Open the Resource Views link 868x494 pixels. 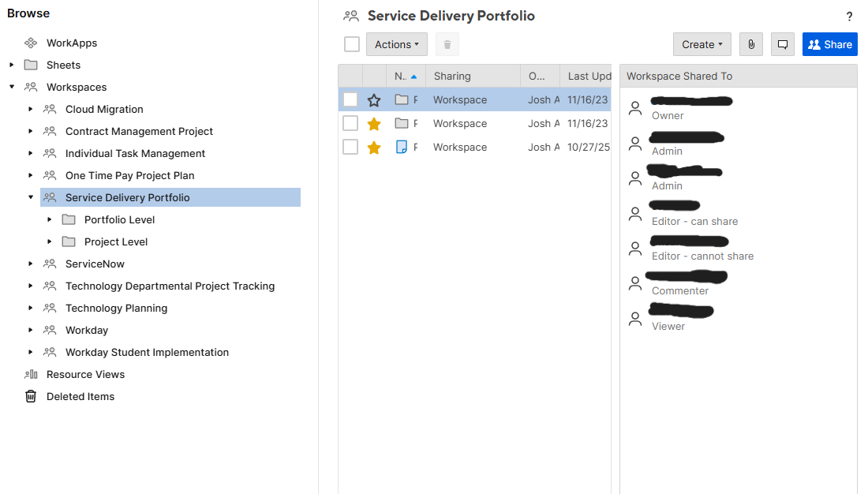(85, 374)
